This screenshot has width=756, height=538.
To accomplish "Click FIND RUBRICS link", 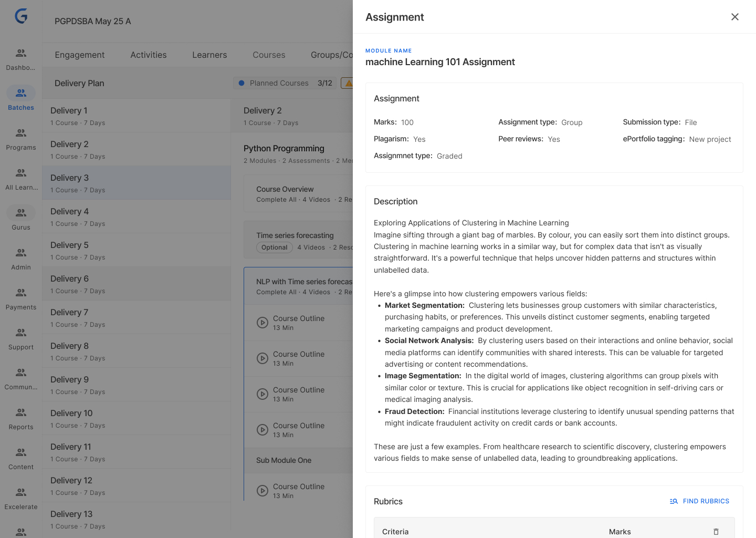I will [699, 501].
